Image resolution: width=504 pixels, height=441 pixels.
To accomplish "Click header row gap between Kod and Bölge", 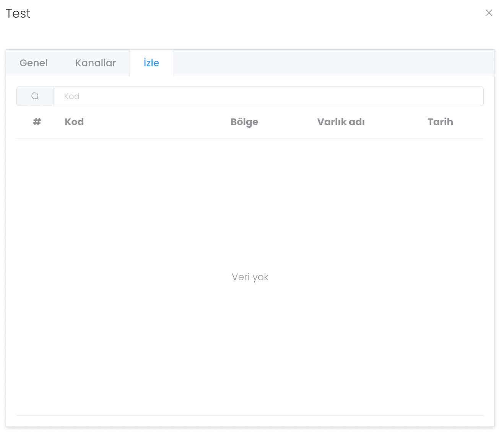I will coord(157,122).
